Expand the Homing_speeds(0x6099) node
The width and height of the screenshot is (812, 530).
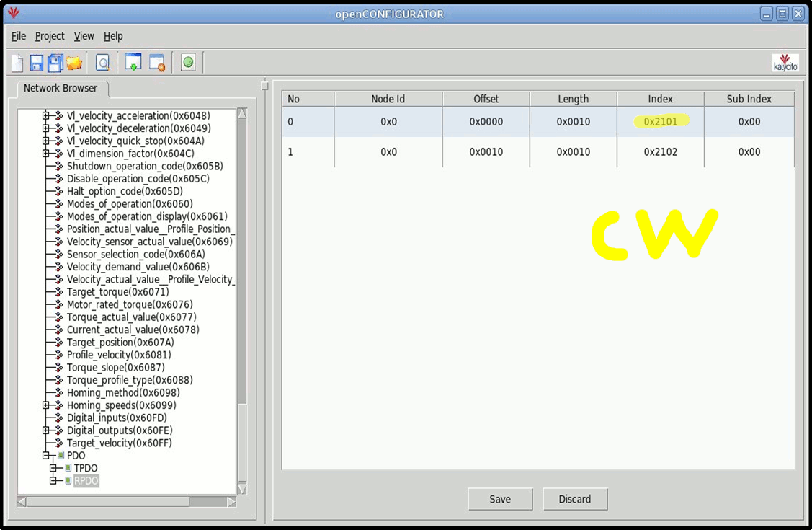[x=45, y=405]
